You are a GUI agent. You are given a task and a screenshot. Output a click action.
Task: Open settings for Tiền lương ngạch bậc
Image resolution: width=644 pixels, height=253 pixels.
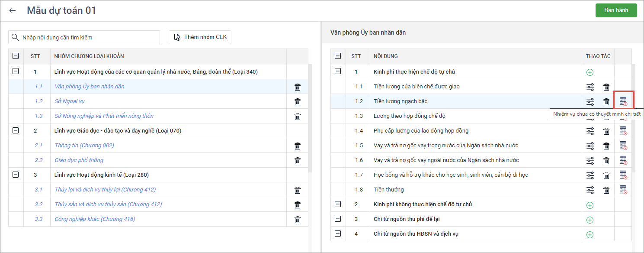[590, 102]
